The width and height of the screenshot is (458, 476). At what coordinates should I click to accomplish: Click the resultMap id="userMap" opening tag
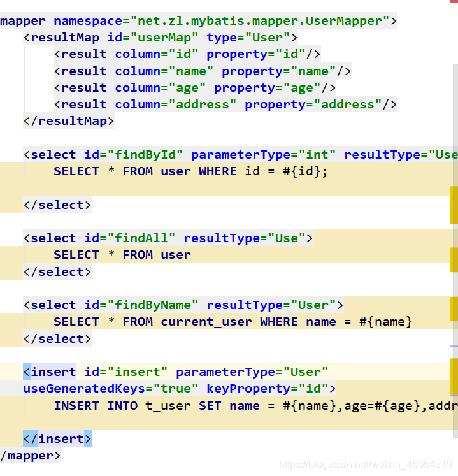click(161, 38)
